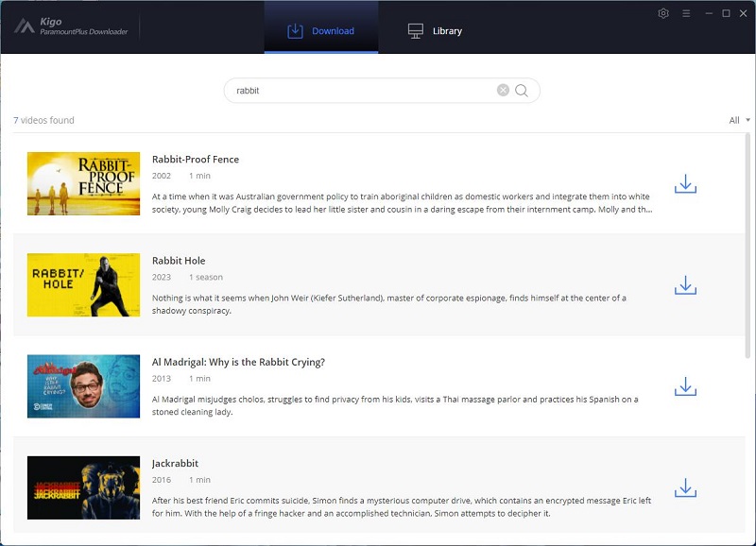
Task: Download Rabbit-Proof Fence using its download icon
Action: (685, 184)
